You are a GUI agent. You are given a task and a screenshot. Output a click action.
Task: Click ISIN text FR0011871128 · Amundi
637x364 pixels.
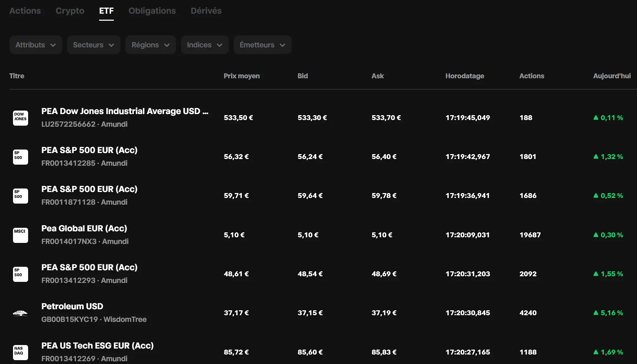[x=84, y=202]
